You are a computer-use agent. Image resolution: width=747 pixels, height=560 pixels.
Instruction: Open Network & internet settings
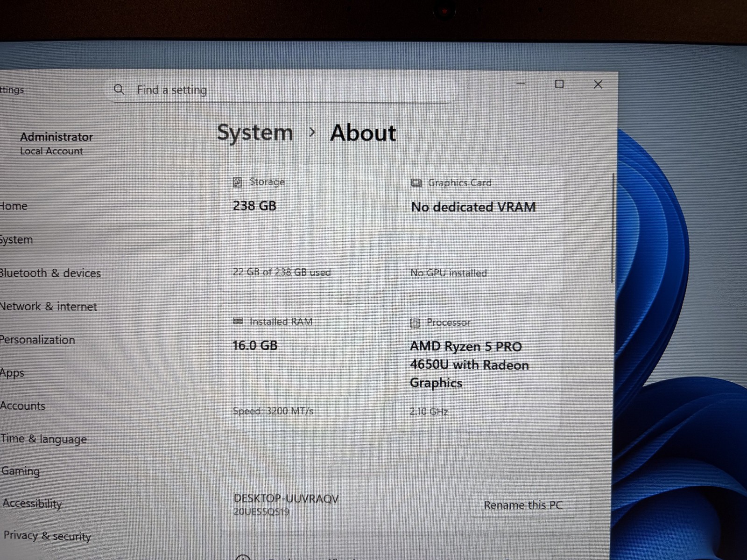click(49, 307)
